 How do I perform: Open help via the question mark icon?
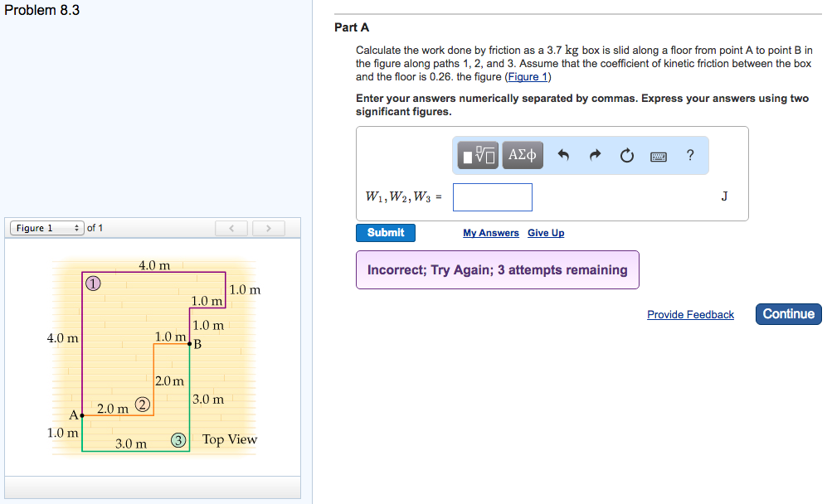pos(689,154)
